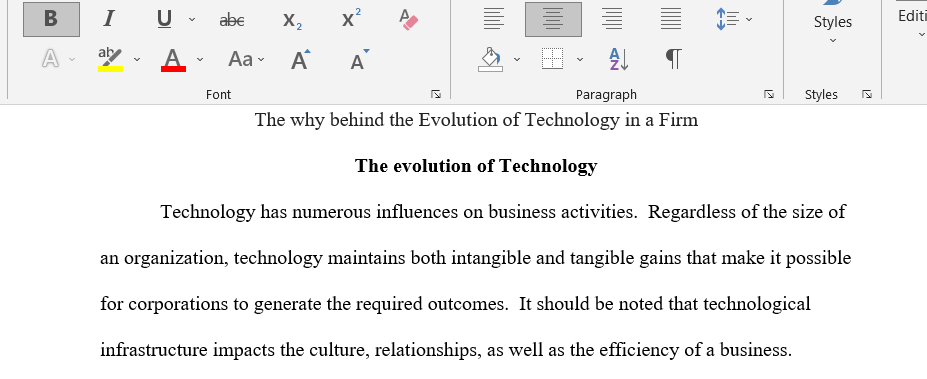Apply Strikethrough formatting
The height and width of the screenshot is (379, 927).
(x=232, y=20)
